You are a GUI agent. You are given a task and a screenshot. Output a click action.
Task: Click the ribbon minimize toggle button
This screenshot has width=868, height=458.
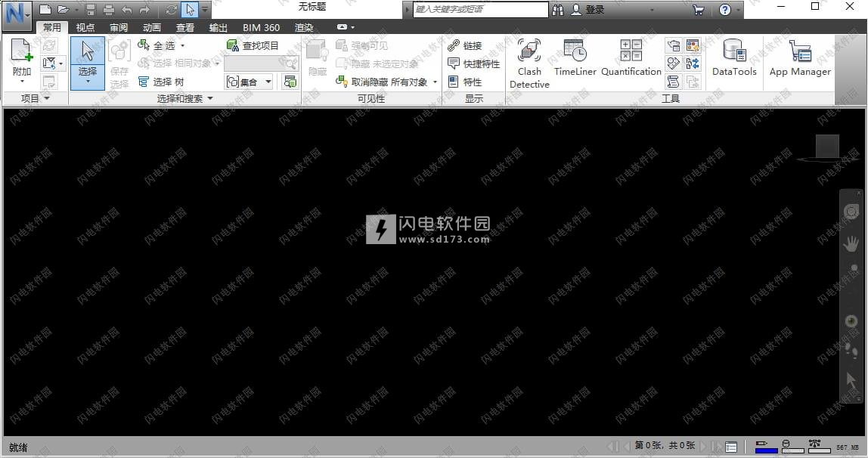(342, 27)
